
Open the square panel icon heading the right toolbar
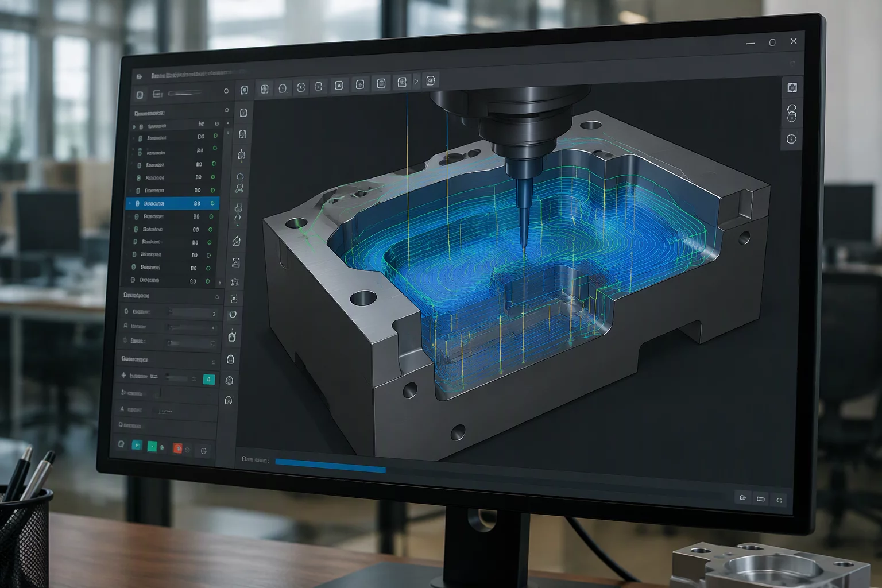792,87
